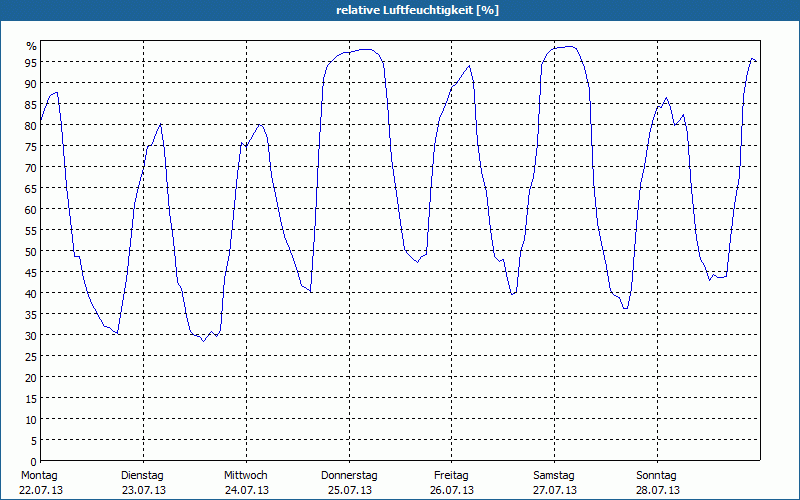Screen dimensions: 800x500
Task: Click the chart title 'relative Luftfeuchtigkeit [%]'
Action: click(x=418, y=10)
